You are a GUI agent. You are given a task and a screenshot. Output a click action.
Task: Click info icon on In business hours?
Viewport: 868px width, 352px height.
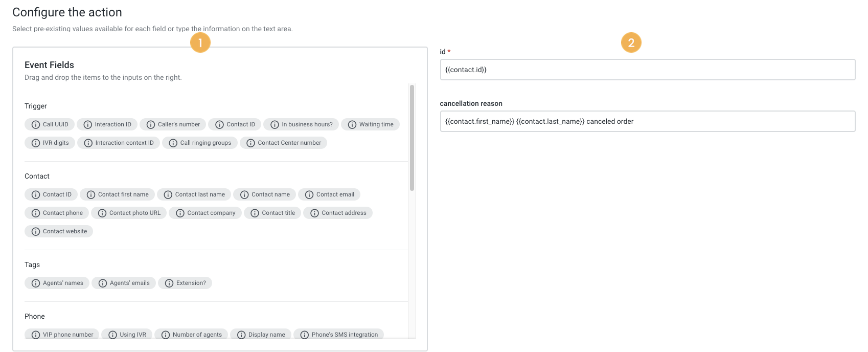tap(275, 124)
